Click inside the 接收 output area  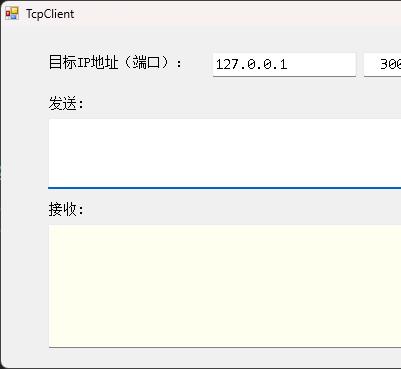tap(225, 286)
